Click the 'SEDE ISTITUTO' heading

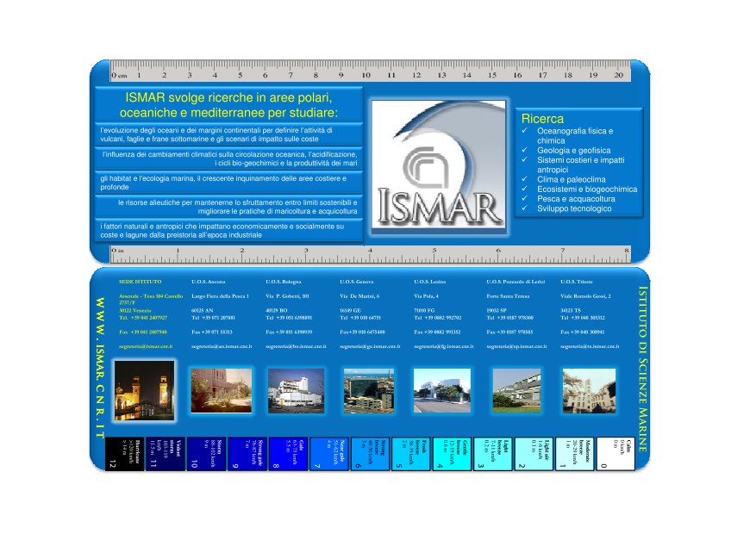pos(141,282)
